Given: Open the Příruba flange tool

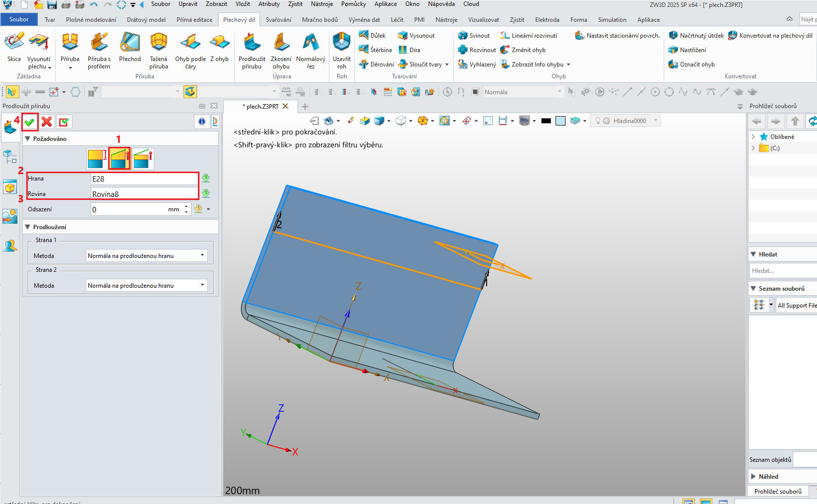Looking at the screenshot, I should pos(70,48).
